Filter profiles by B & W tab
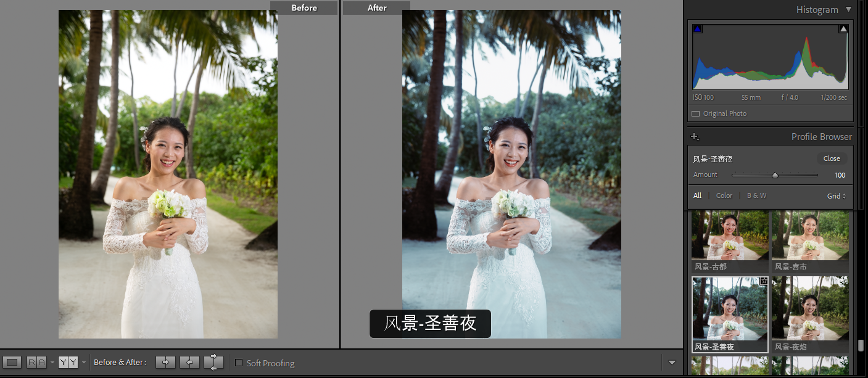868x378 pixels. tap(756, 196)
